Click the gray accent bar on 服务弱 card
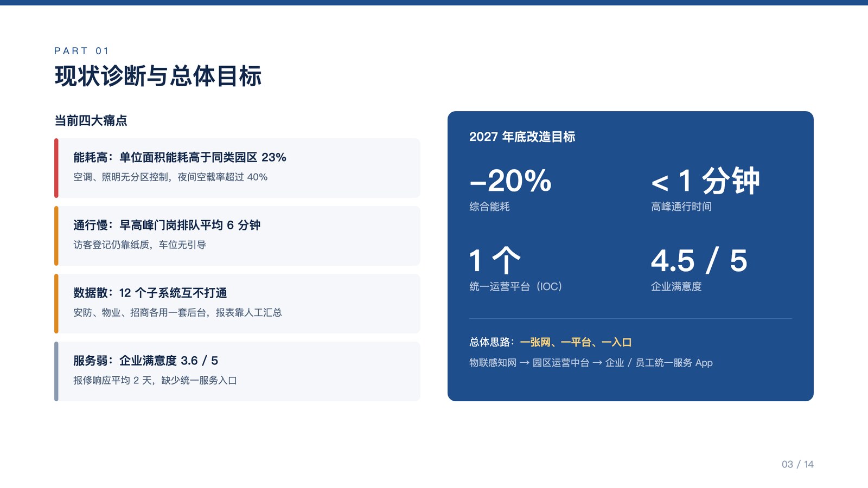Viewport: 868px width, 488px height. (x=56, y=371)
